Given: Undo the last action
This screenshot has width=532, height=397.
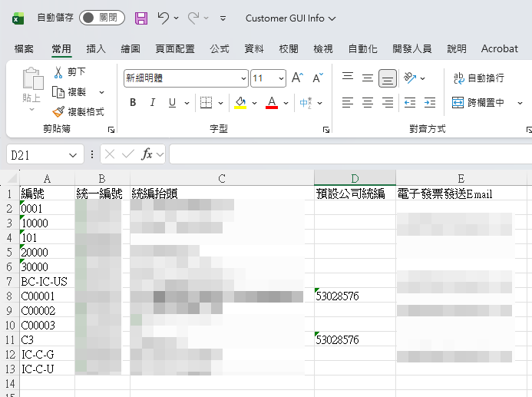Looking at the screenshot, I should [164, 18].
